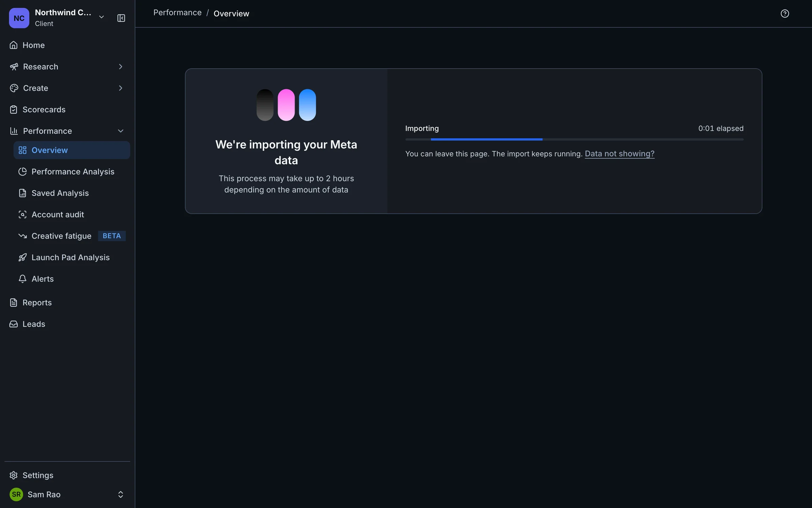Click the Saved Analysis file icon

pyautogui.click(x=22, y=193)
